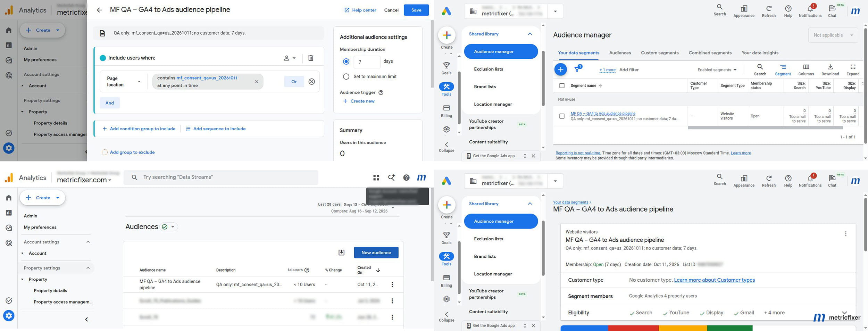
Task: Click the New audience button
Action: click(x=376, y=253)
